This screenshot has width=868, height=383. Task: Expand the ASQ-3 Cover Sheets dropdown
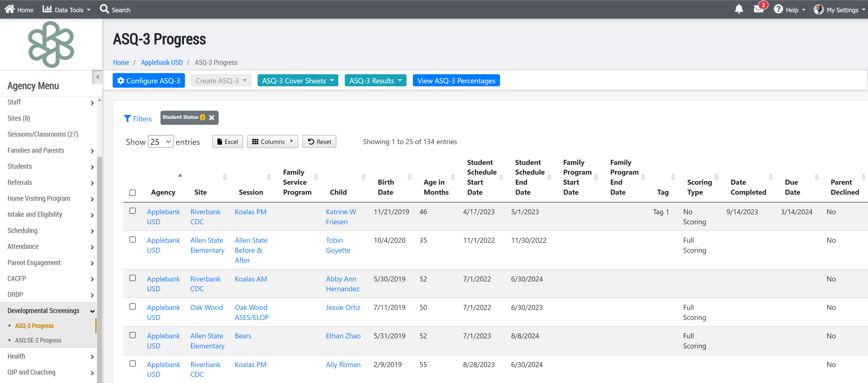click(298, 81)
